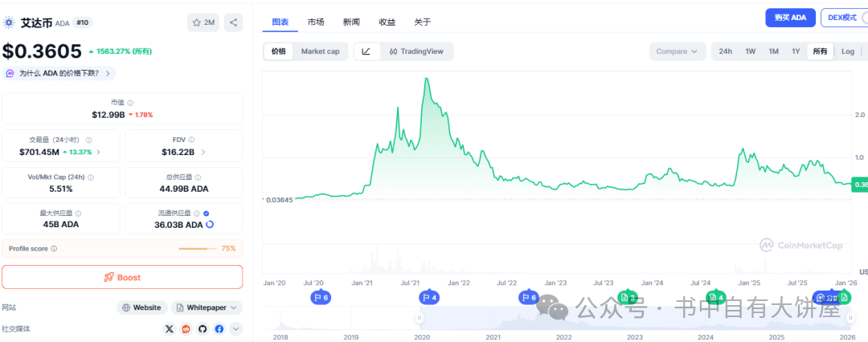This screenshot has height=342, width=868.
Task: Select the Market cap chart mode
Action: click(320, 51)
